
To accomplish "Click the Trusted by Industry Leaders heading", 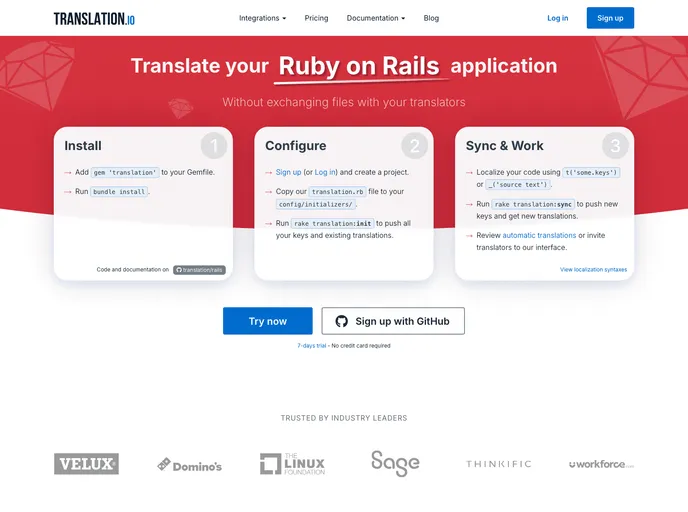I will coord(344,418).
